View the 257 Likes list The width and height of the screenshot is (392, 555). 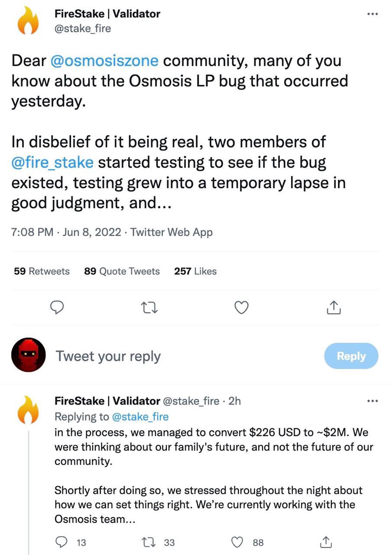pyautogui.click(x=195, y=271)
